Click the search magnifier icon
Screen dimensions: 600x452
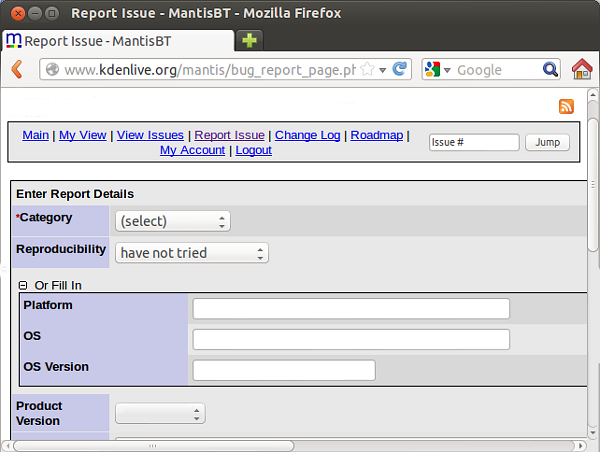point(550,70)
